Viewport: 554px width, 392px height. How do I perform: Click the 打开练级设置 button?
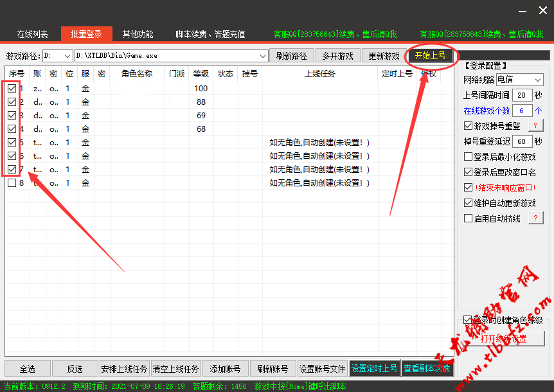(x=504, y=339)
